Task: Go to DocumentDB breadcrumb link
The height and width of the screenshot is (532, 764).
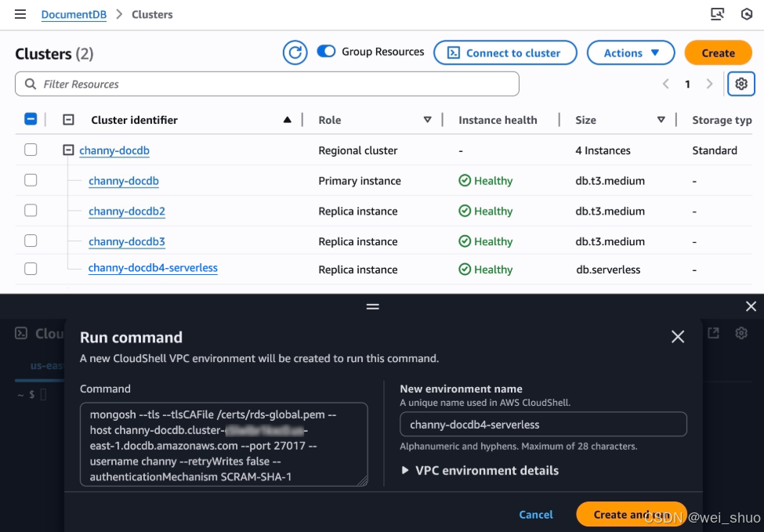Action: [x=74, y=15]
